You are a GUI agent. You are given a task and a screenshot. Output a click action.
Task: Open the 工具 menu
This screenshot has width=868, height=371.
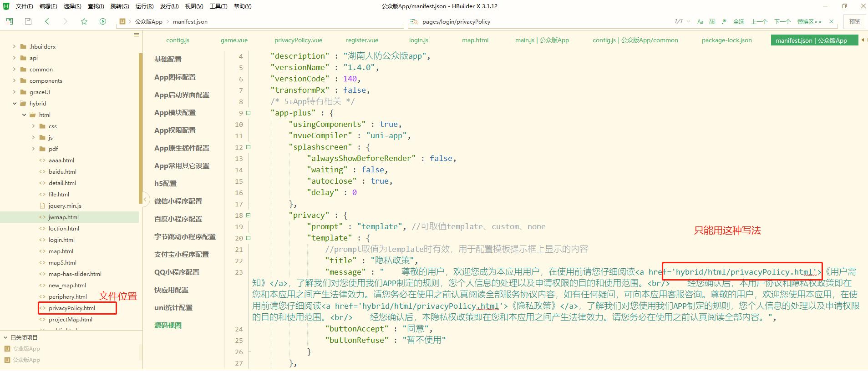tap(218, 6)
